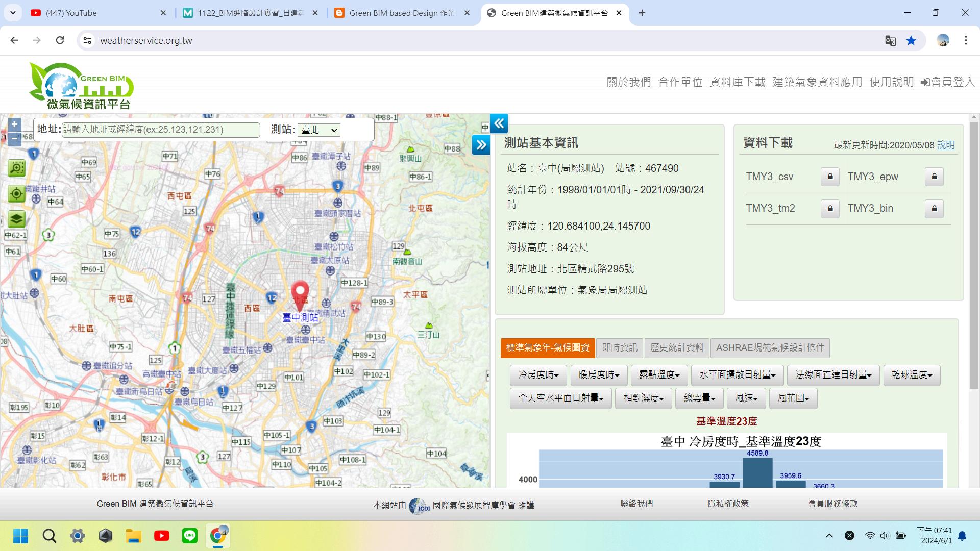The width and height of the screenshot is (980, 551).
Task: Click the zoom-to-area magnifier map tool
Action: pos(16,168)
